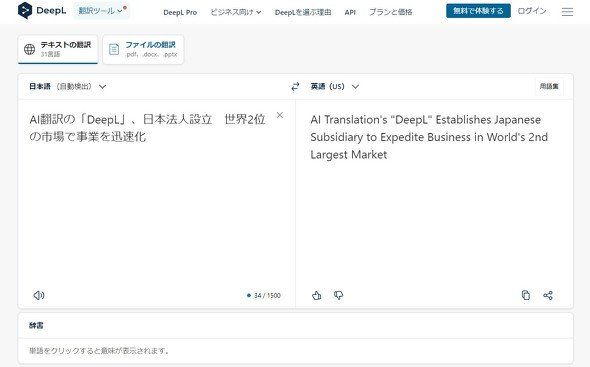
Task: Clear the source text with X
Action: [280, 115]
